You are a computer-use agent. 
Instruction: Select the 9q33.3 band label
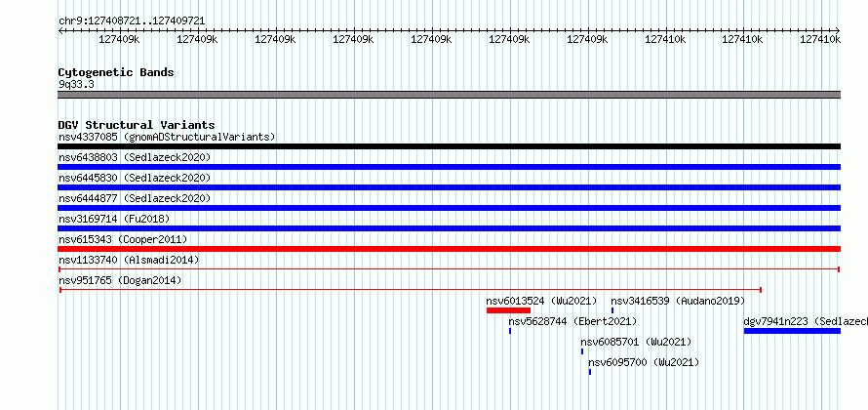(76, 84)
